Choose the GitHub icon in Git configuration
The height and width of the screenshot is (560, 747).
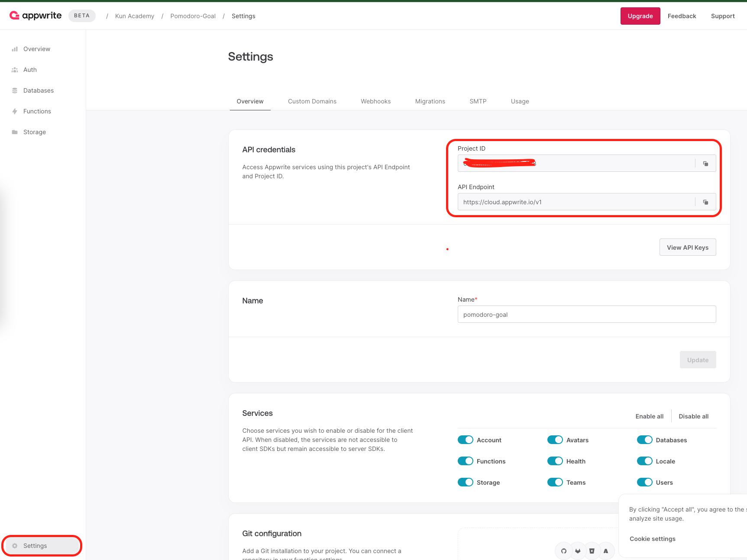(564, 551)
